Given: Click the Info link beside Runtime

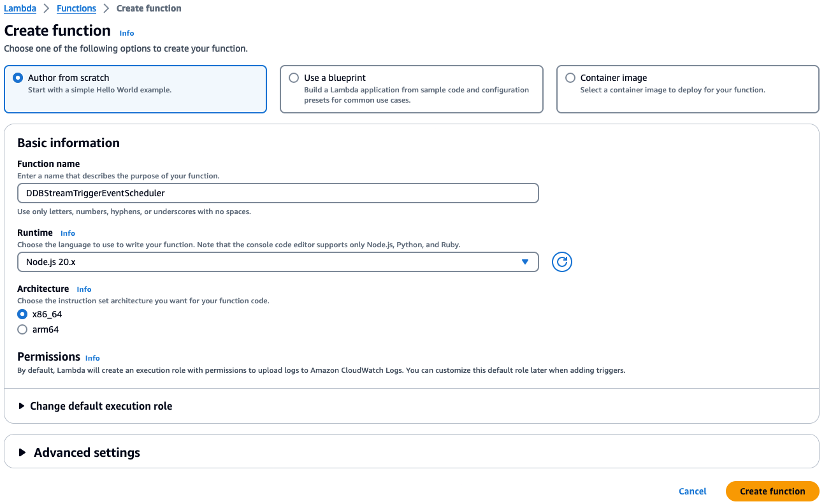Looking at the screenshot, I should click(67, 233).
